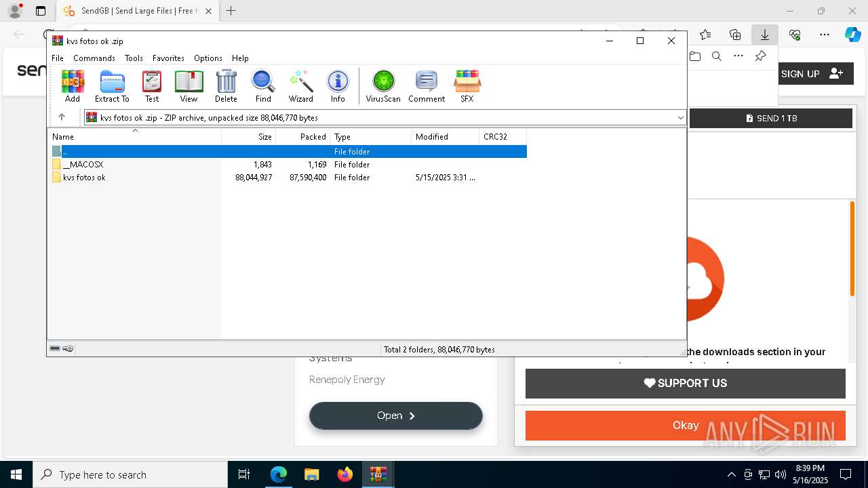Screen dimensions: 868x488
Task: Show archive Info
Action: [x=338, y=86]
